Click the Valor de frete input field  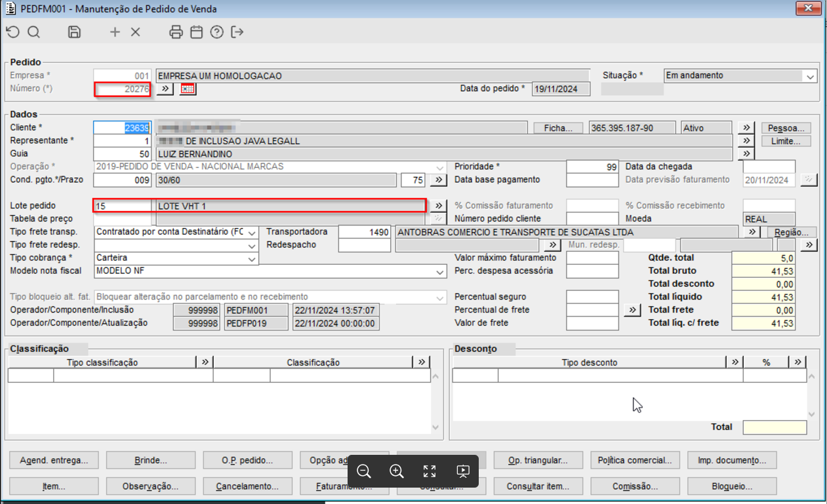pos(592,323)
